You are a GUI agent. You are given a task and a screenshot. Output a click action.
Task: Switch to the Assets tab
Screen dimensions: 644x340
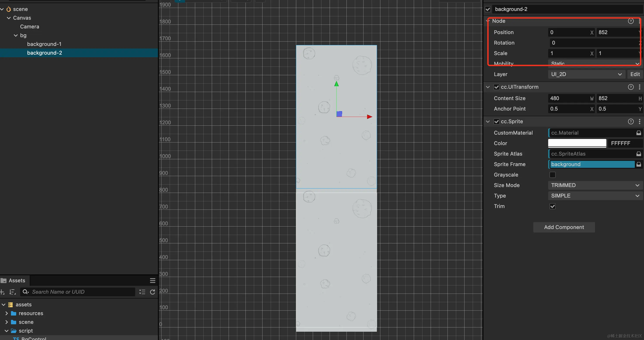[14, 281]
